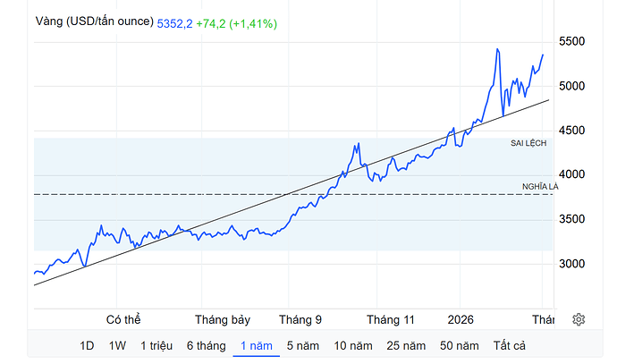617x364 pixels.
Task: Click the NGHĨA LÀ mean line label
Action: pos(539,187)
